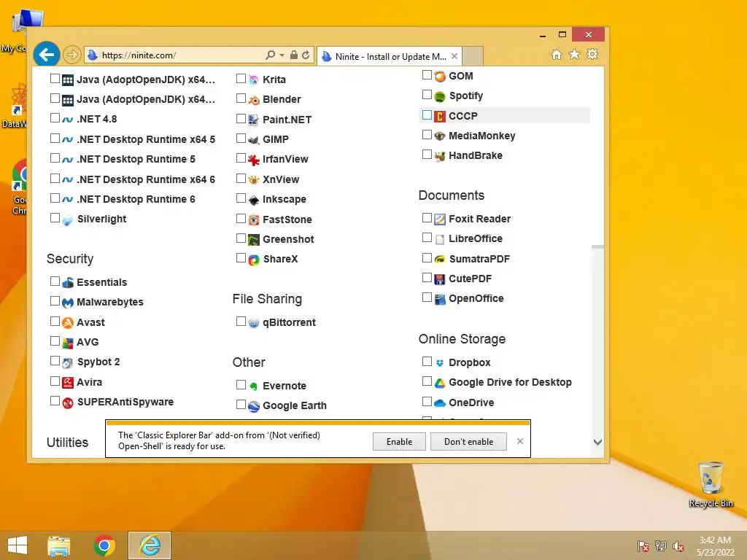The width and height of the screenshot is (747, 560).
Task: Click the Avira icon
Action: point(68,382)
